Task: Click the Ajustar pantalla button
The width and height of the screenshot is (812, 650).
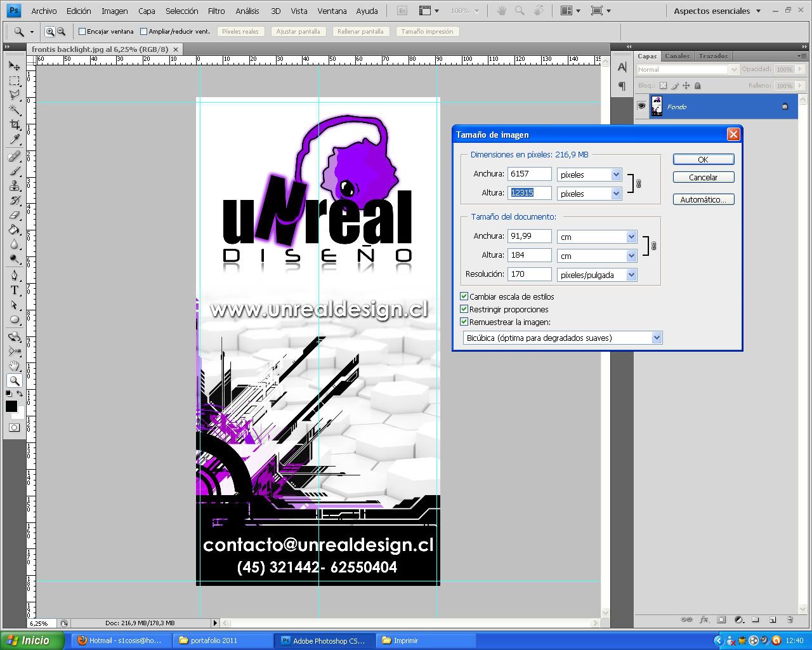Action: [x=298, y=31]
